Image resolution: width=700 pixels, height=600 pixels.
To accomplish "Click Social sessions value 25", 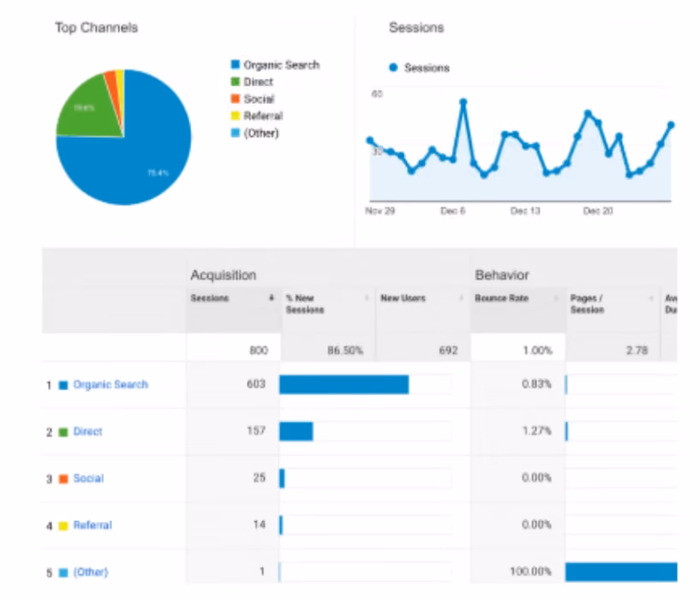I will pyautogui.click(x=260, y=477).
